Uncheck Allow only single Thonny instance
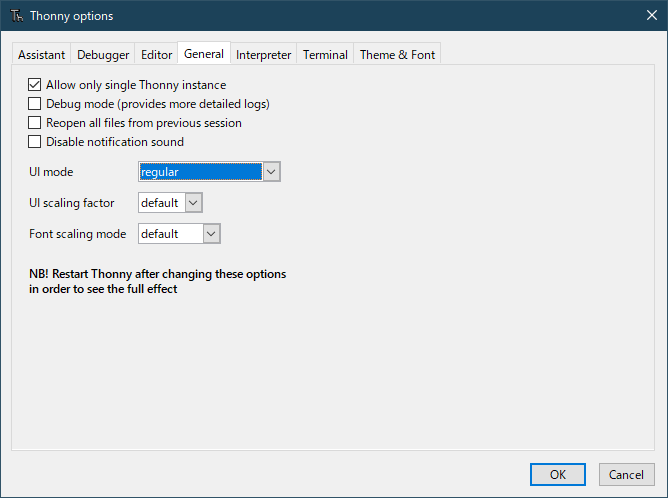Viewport: 668px width, 498px height. [35, 85]
